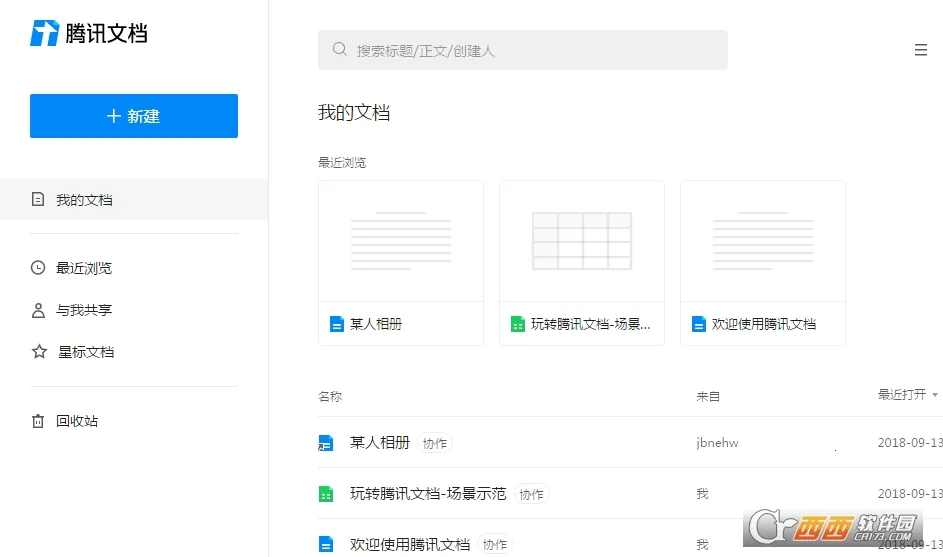Click the person icon for shared with me
943x557 pixels.
[38, 310]
